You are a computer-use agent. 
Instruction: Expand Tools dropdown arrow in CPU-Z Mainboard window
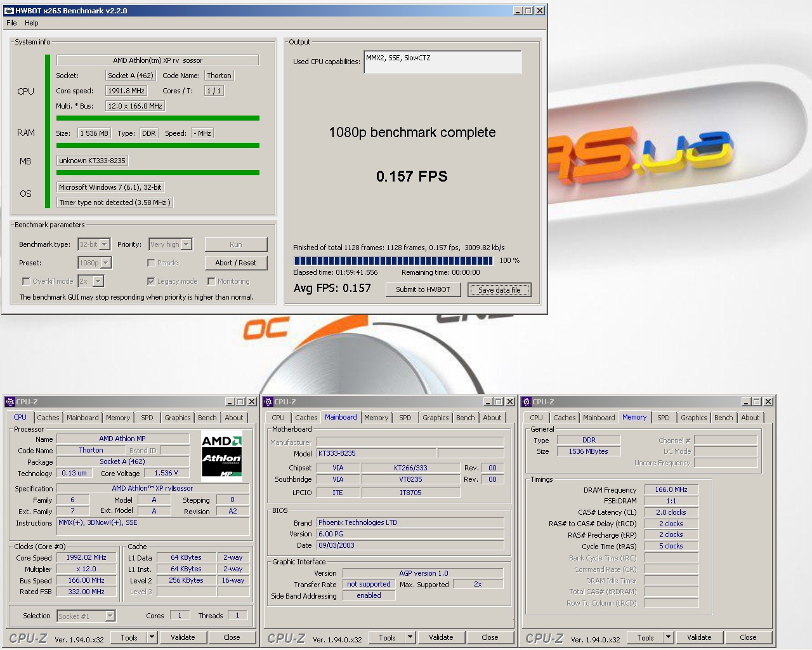[x=410, y=637]
